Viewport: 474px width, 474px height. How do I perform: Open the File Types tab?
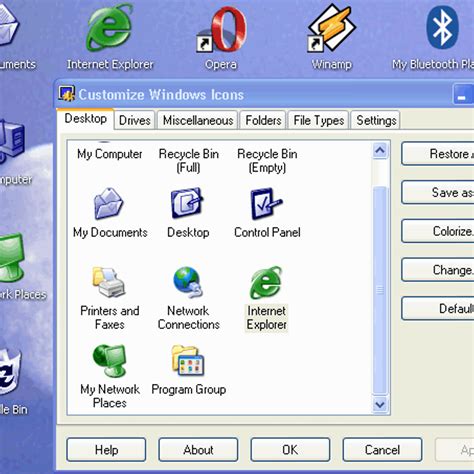(x=318, y=120)
